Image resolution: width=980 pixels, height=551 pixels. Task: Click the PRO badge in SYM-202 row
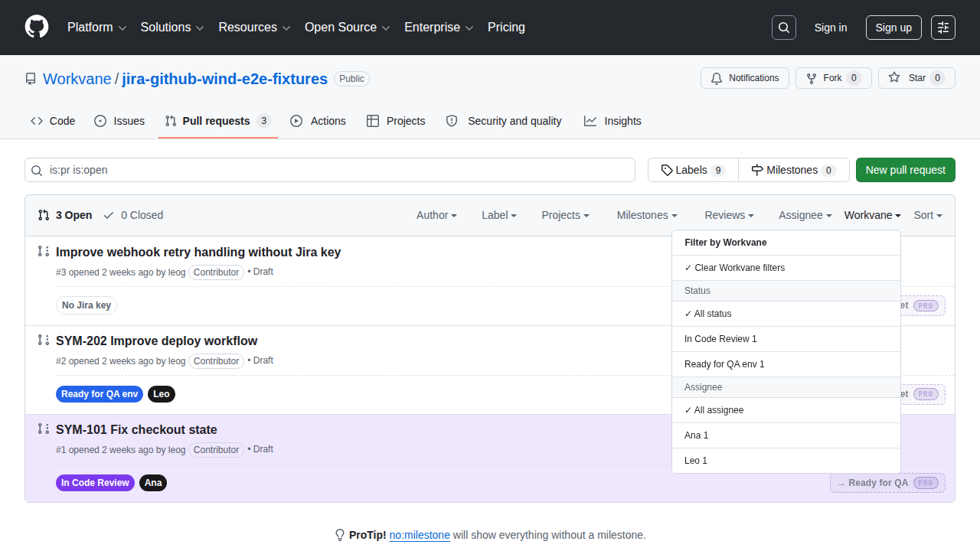[926, 394]
